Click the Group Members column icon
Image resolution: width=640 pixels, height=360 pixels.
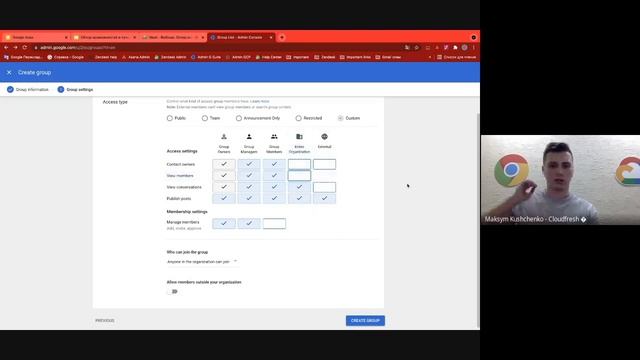[x=274, y=137]
